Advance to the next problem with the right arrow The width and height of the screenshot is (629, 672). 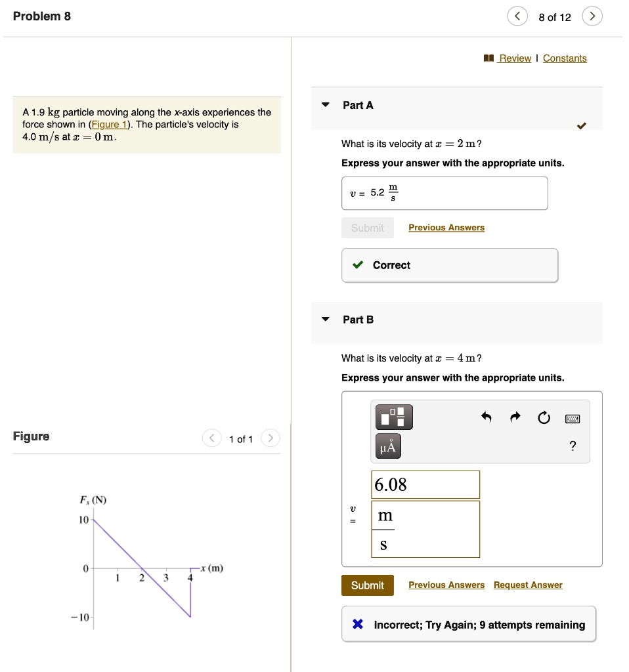pos(592,16)
